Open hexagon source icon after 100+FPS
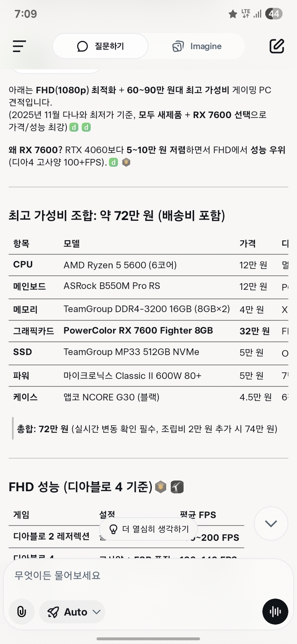297x644 pixels. (x=126, y=162)
